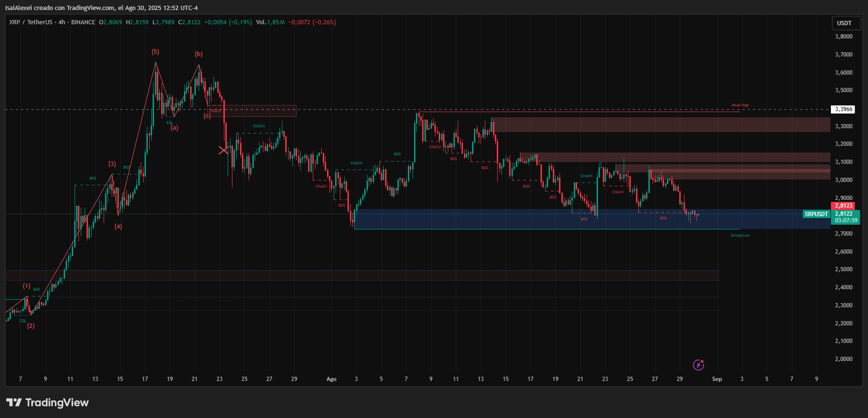Click the TradingView logo at bottom left

point(48,403)
